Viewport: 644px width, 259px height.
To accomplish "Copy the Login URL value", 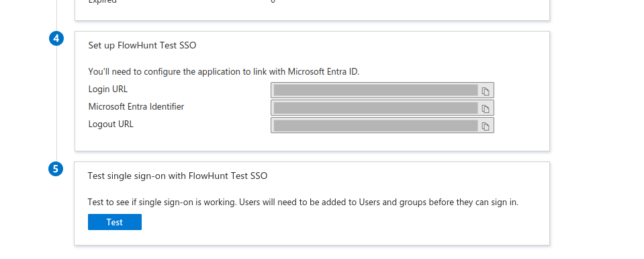I will 486,91.
